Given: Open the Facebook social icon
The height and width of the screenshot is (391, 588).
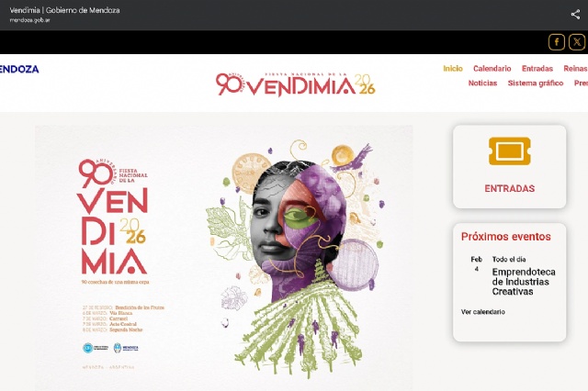Looking at the screenshot, I should (x=557, y=42).
